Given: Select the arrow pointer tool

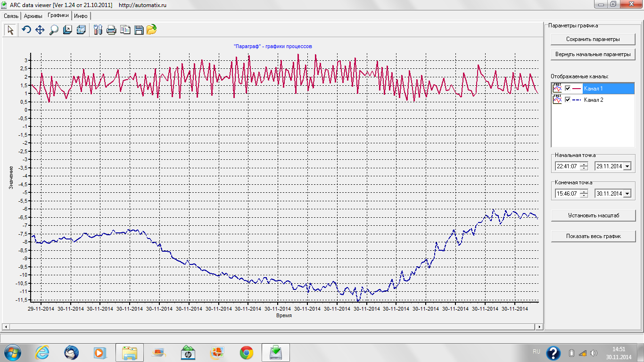Looking at the screenshot, I should click(10, 30).
